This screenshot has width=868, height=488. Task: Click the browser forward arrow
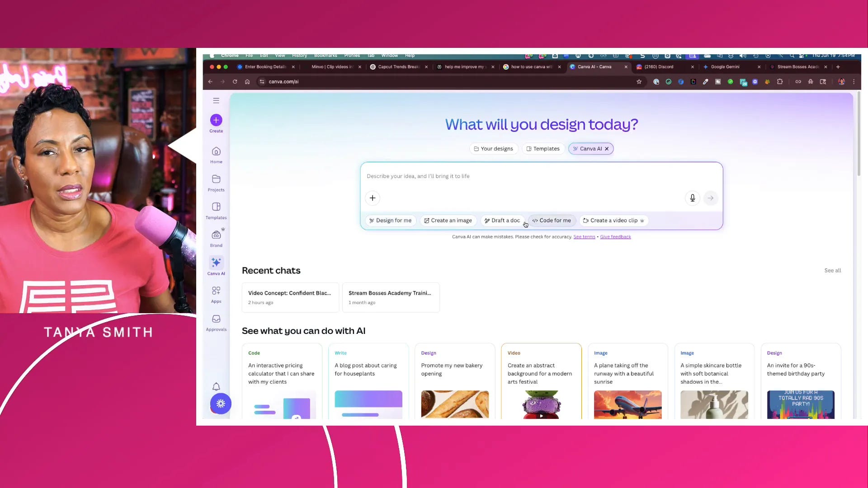(222, 82)
